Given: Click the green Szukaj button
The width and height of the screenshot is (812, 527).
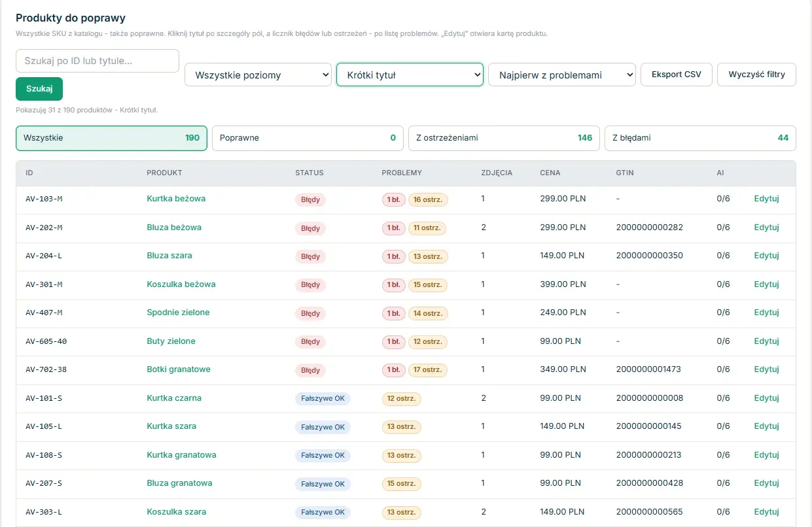Looking at the screenshot, I should coord(39,89).
